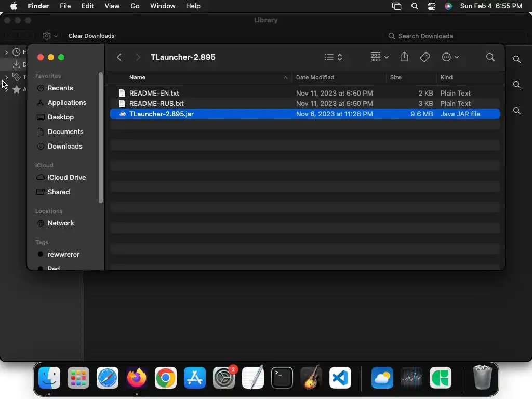Expand the Tags row in Library sidebar
Screen dimensions: 532x399
tap(6, 77)
